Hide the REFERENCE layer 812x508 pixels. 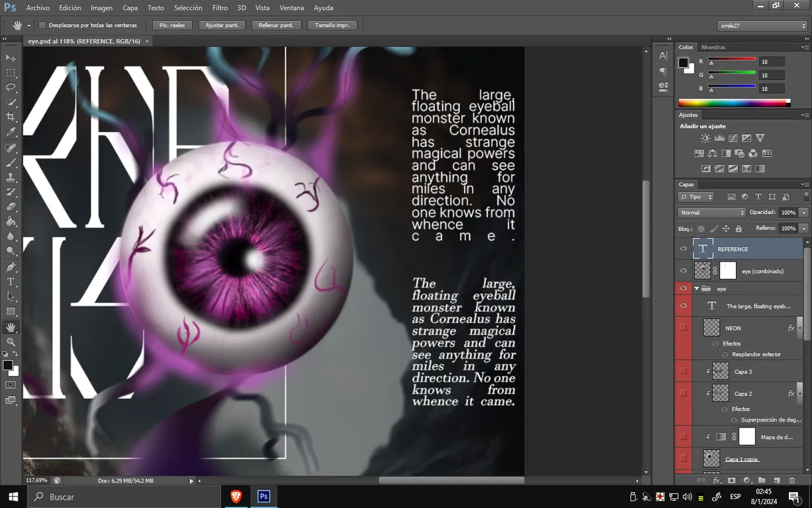(683, 249)
